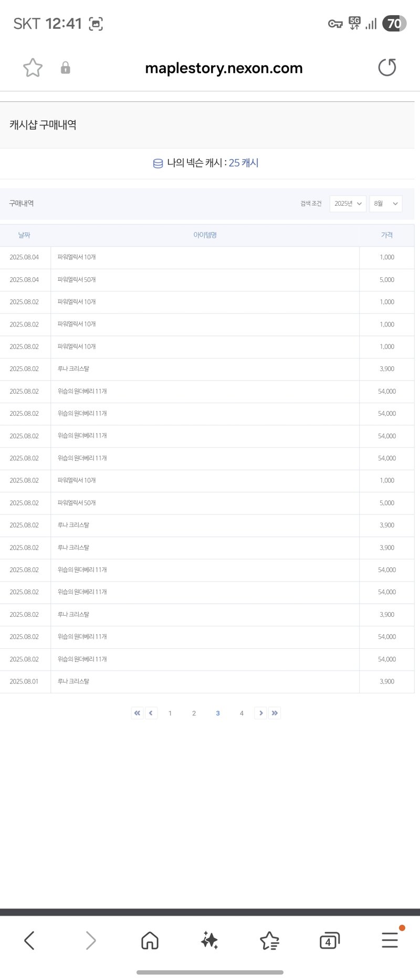Open the tab switcher showing 4 tabs
The width and height of the screenshot is (420, 980).
point(330,940)
